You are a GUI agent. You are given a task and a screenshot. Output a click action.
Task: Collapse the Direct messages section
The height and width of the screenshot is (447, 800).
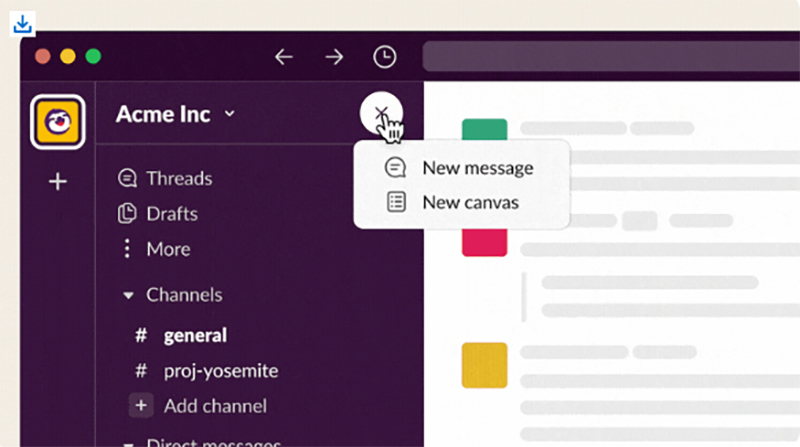(x=128, y=442)
